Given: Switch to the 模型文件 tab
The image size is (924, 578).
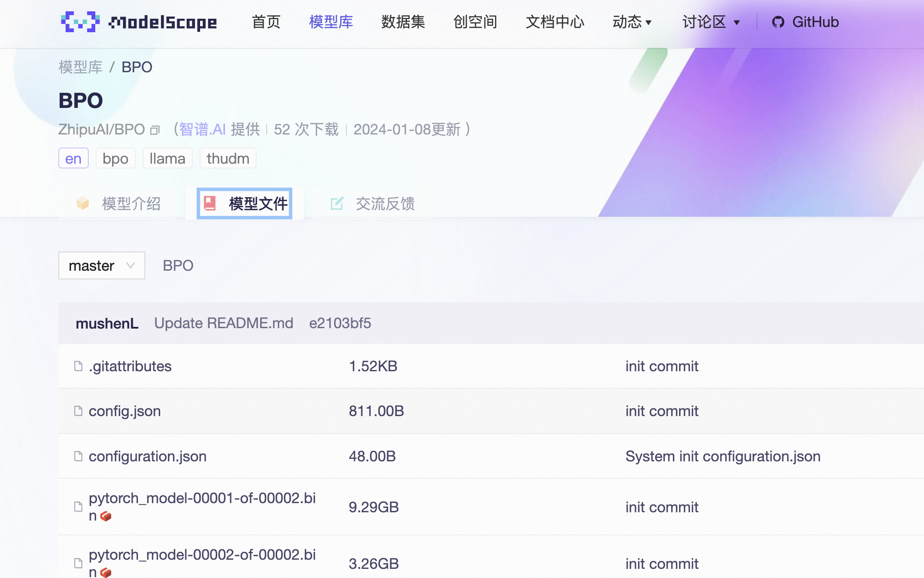Looking at the screenshot, I should point(244,203).
